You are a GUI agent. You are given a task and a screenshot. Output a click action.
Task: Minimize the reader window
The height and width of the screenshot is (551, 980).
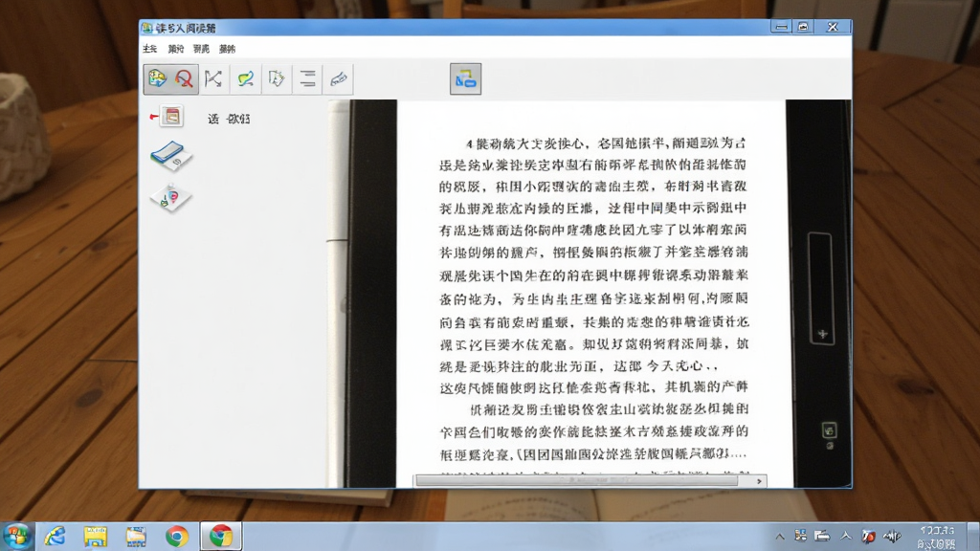(x=781, y=27)
